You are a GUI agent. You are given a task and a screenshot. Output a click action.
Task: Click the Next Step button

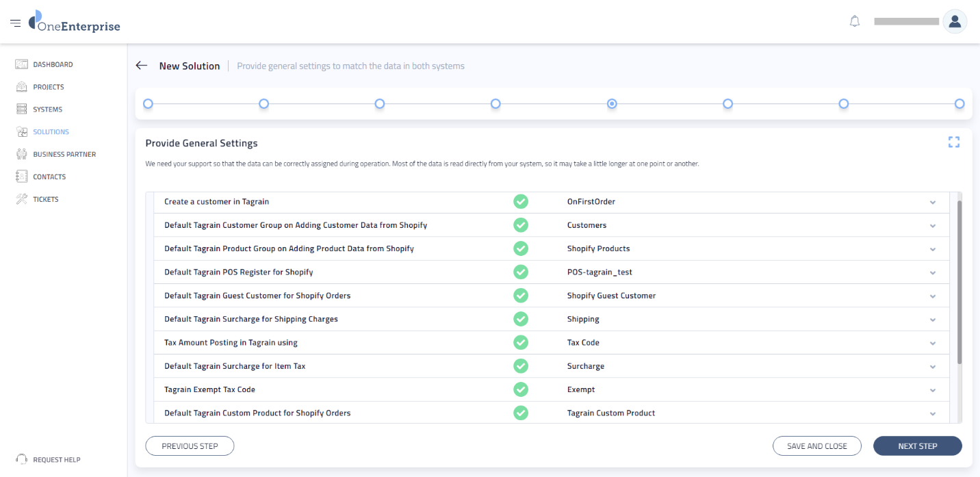pos(917,446)
